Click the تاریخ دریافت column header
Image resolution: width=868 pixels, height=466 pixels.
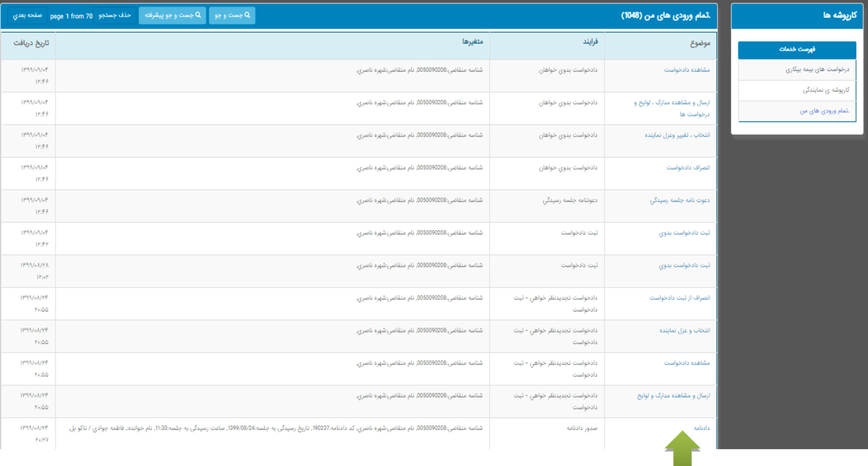[x=31, y=43]
